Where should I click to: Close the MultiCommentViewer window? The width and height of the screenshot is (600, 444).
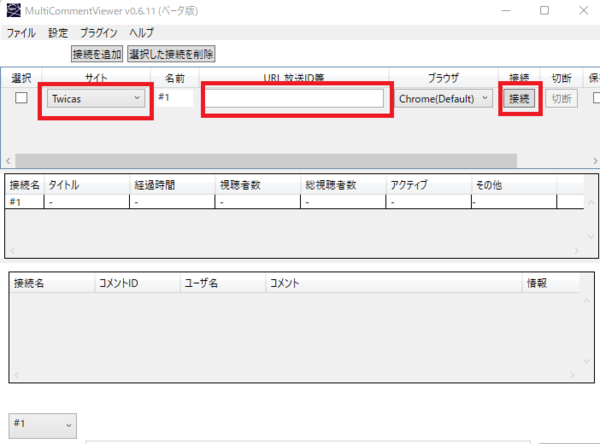click(x=583, y=10)
